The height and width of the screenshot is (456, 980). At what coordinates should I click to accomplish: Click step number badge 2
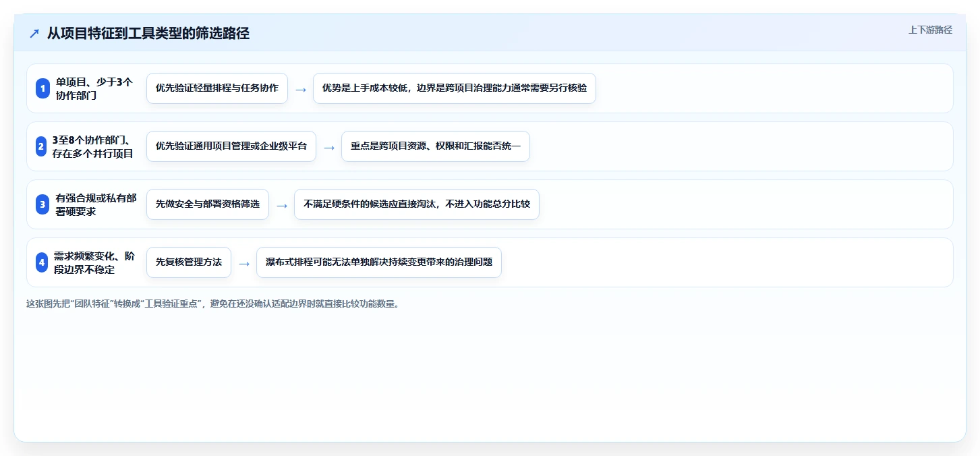42,146
